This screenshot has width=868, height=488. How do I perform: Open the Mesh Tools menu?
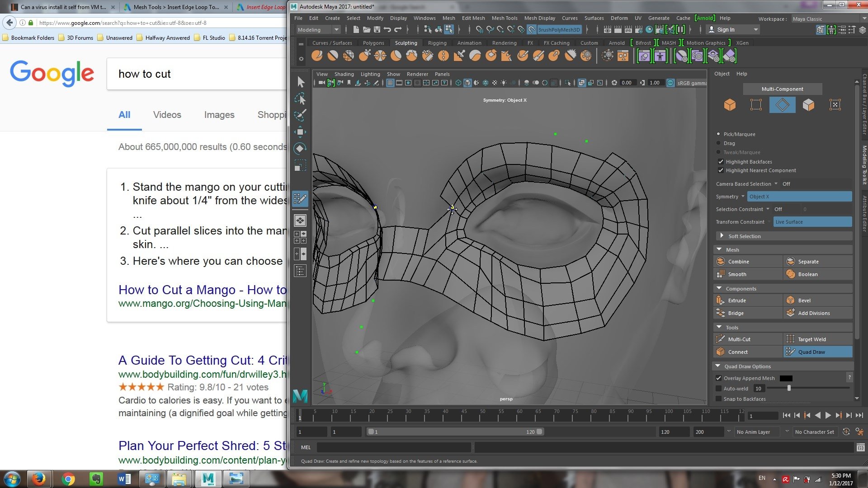505,18
